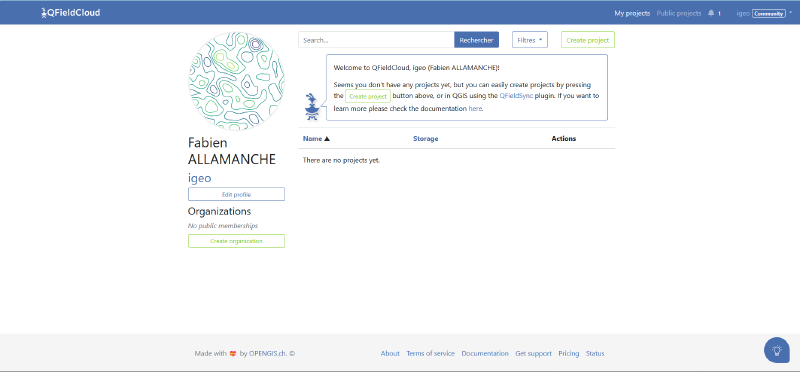Screen dimensions: 800x372
Task: Open the Documentation footer link
Action: pos(485,353)
